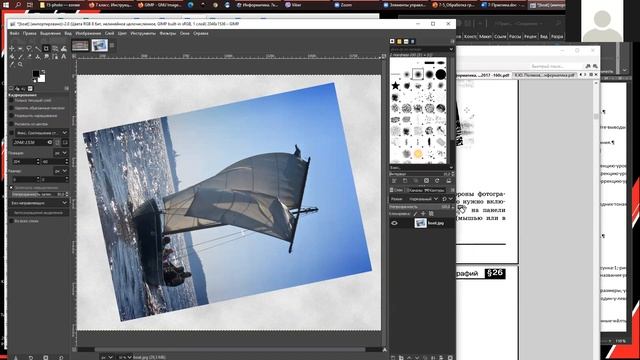Toggle lock pixels brush icon in Layers
Screen dimensions: 640x360
[x=415, y=214]
